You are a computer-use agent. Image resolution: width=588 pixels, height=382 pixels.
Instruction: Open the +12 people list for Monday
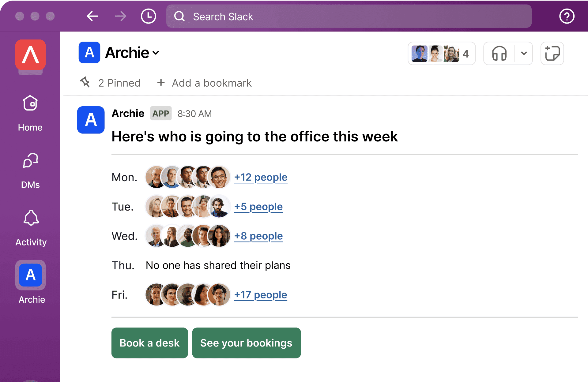[260, 177]
